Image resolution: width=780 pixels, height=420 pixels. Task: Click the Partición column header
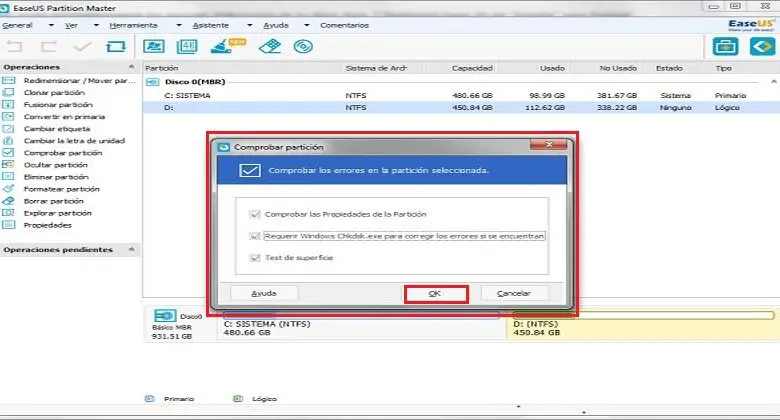162,68
